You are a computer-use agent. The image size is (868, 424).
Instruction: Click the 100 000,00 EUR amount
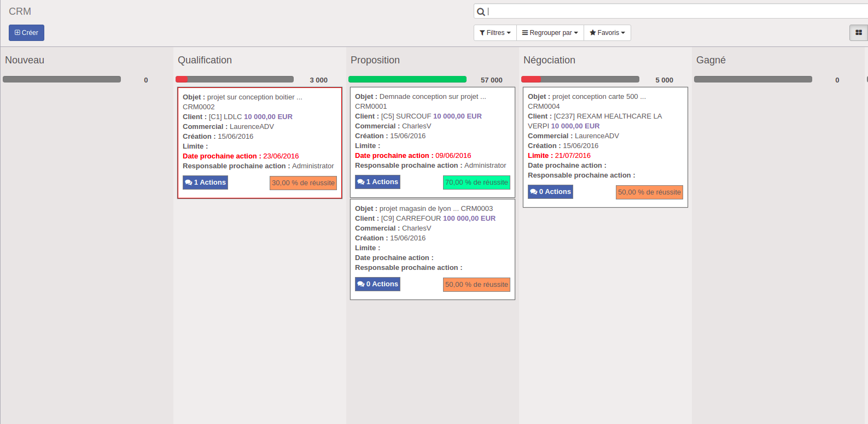[469, 219]
